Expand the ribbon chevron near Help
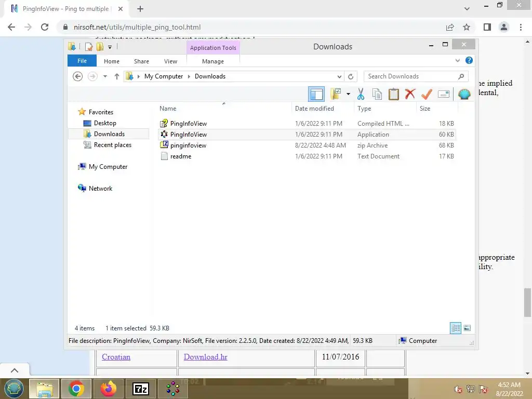This screenshot has height=399, width=532. (457, 60)
